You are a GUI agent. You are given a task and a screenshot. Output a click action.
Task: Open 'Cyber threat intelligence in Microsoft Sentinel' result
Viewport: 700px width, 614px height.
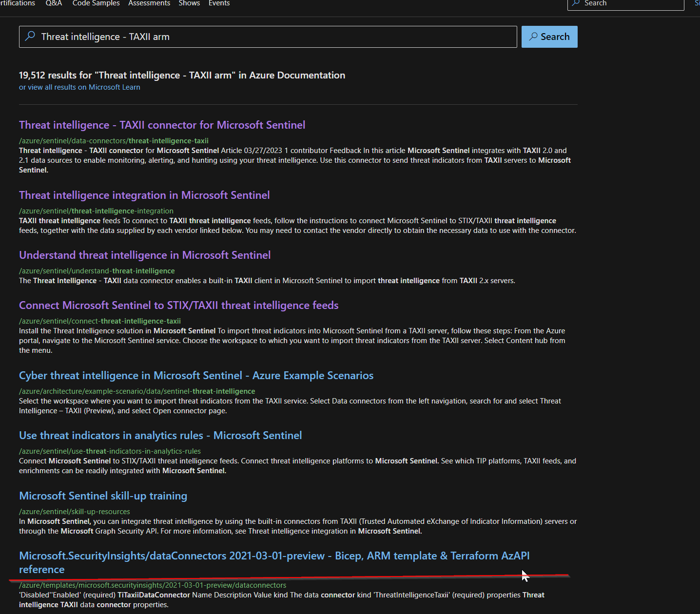(x=196, y=376)
